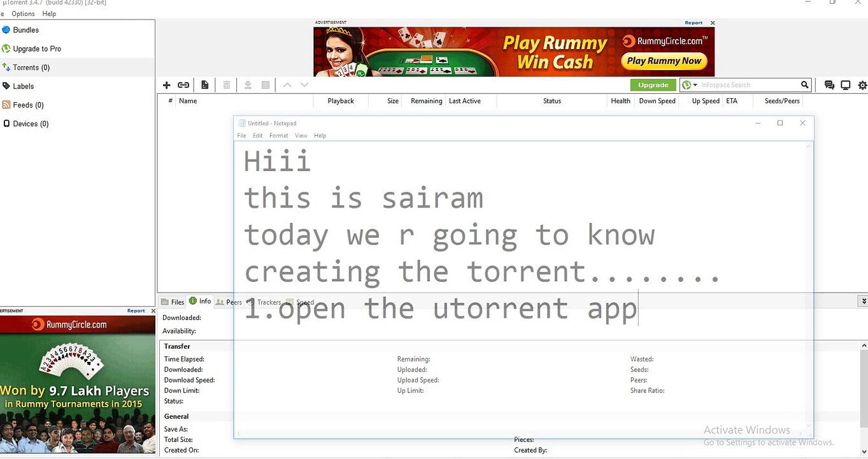This screenshot has width=868, height=459.
Task: Collapse detail pane using double-chevron toggle
Action: [x=863, y=301]
